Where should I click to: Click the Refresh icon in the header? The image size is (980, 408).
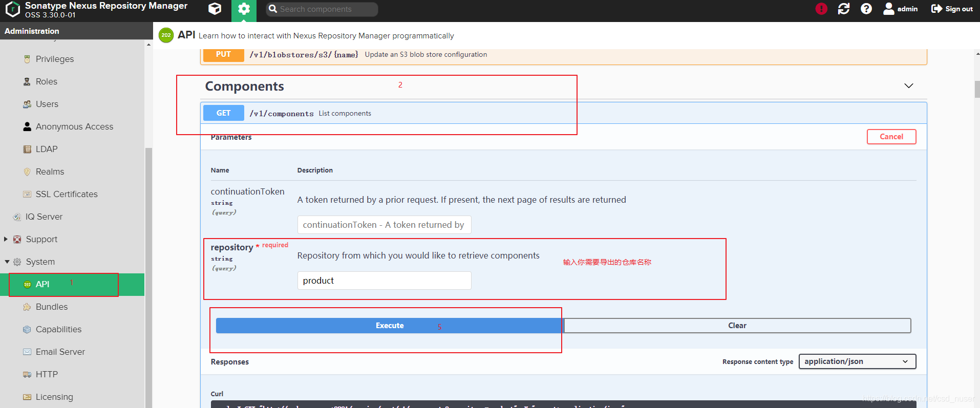[844, 9]
